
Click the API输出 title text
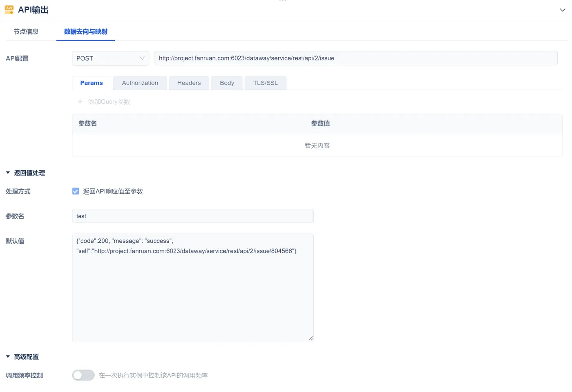pos(33,10)
